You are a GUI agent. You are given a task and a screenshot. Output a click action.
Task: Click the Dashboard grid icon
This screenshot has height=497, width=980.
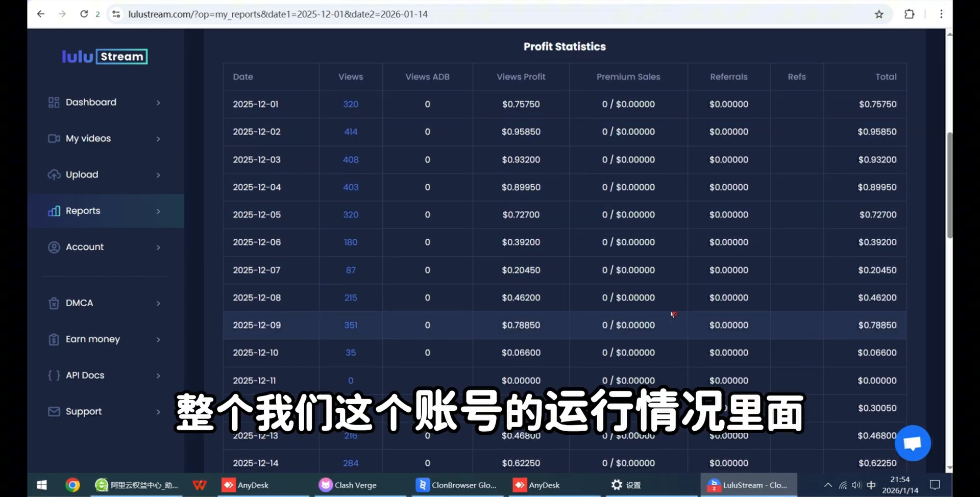pyautogui.click(x=54, y=103)
